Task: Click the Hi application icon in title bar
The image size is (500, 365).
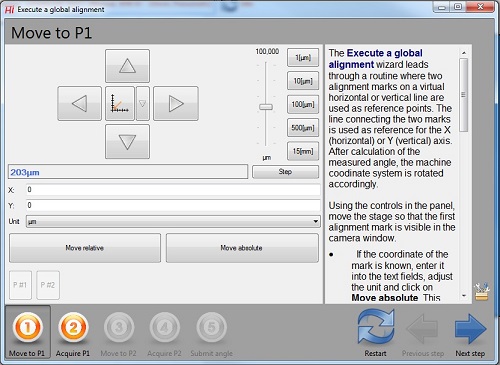Action: (10, 10)
